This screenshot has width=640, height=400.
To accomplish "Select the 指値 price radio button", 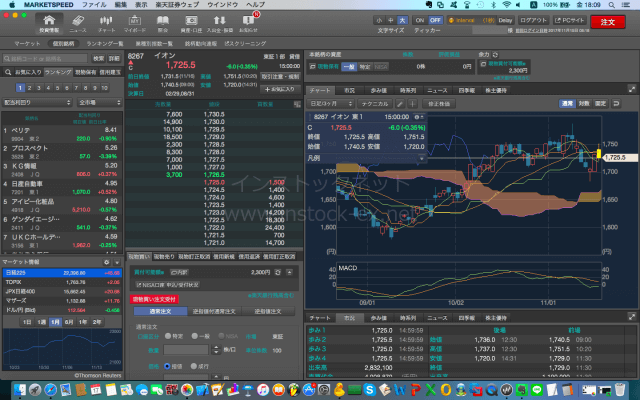I will click(x=167, y=366).
